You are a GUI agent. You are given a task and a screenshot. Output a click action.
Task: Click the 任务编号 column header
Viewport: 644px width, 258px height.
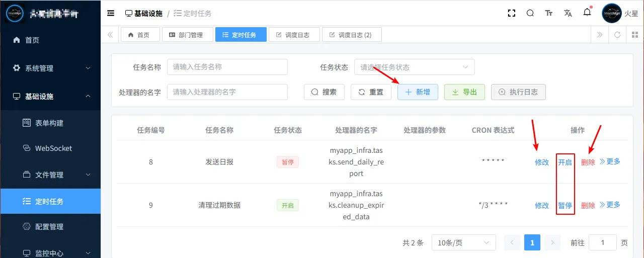(x=151, y=130)
